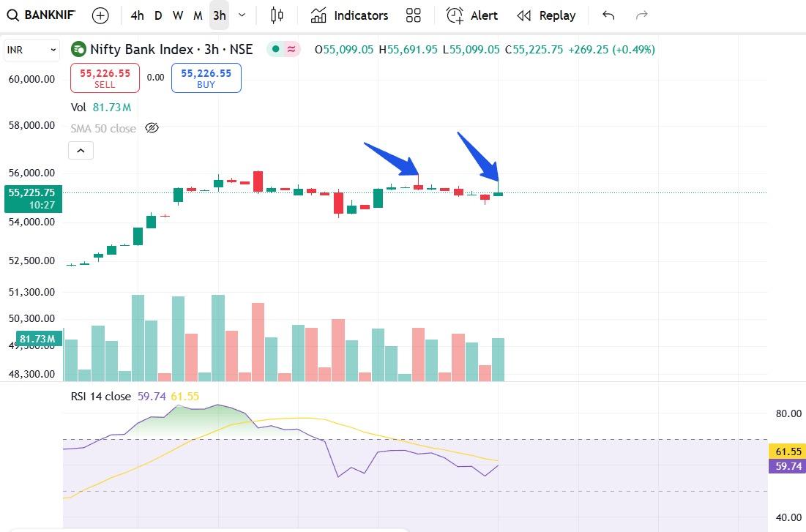Image resolution: width=806 pixels, height=532 pixels.
Task: Undo last chart action
Action: point(608,15)
